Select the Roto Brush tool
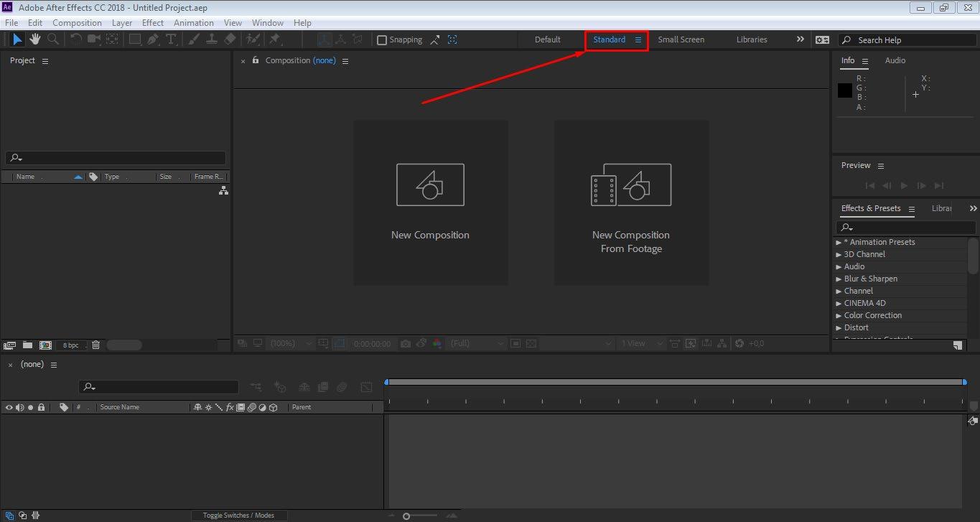The height and width of the screenshot is (522, 980). tap(253, 39)
